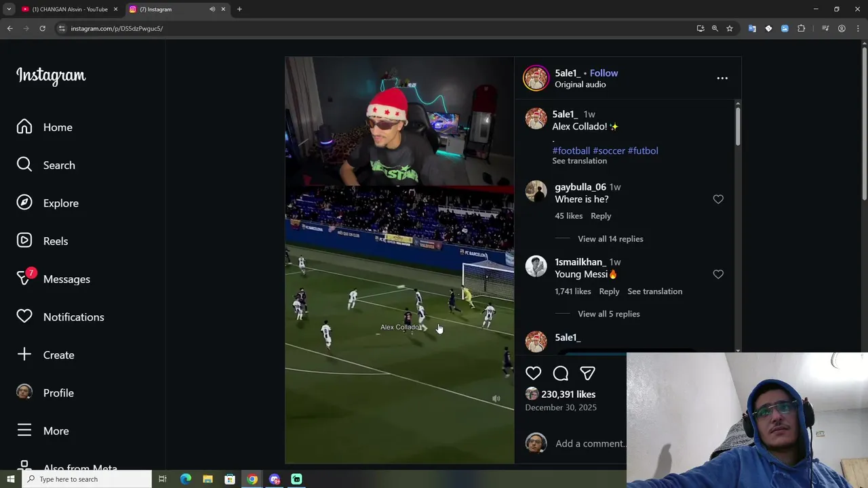Click the address bar URL

117,28
